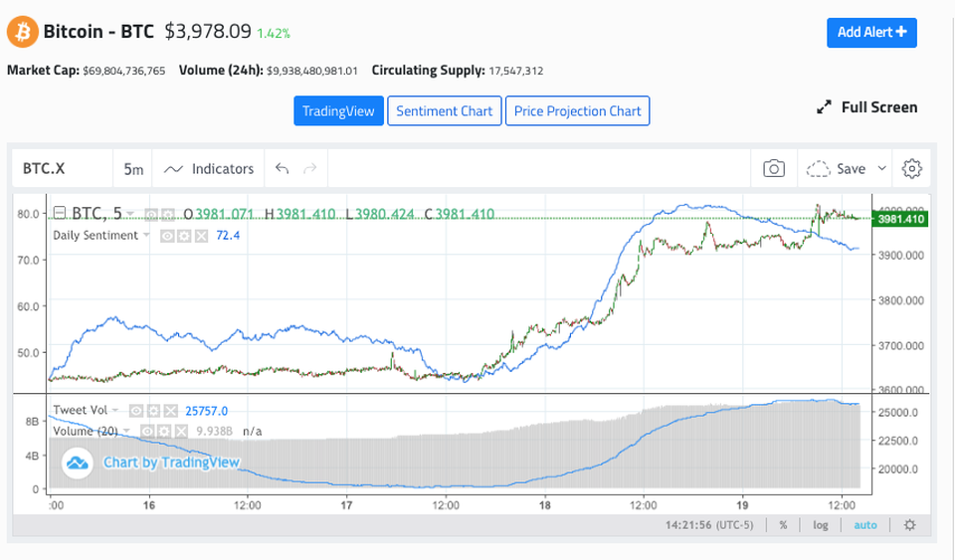Open the 5m interval selector
The height and width of the screenshot is (560, 955).
coord(133,169)
